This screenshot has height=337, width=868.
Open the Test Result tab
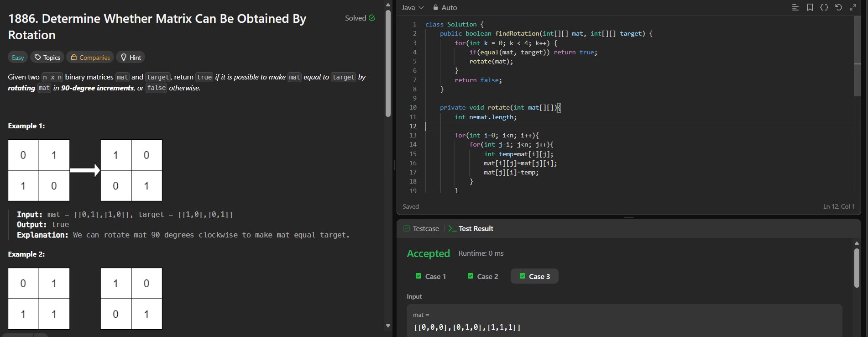point(476,228)
